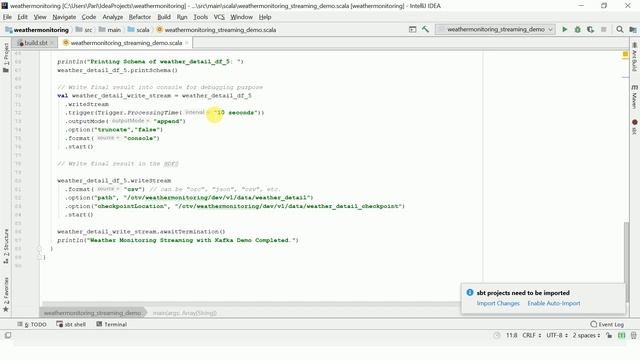Open the VCS menu

tap(219, 17)
